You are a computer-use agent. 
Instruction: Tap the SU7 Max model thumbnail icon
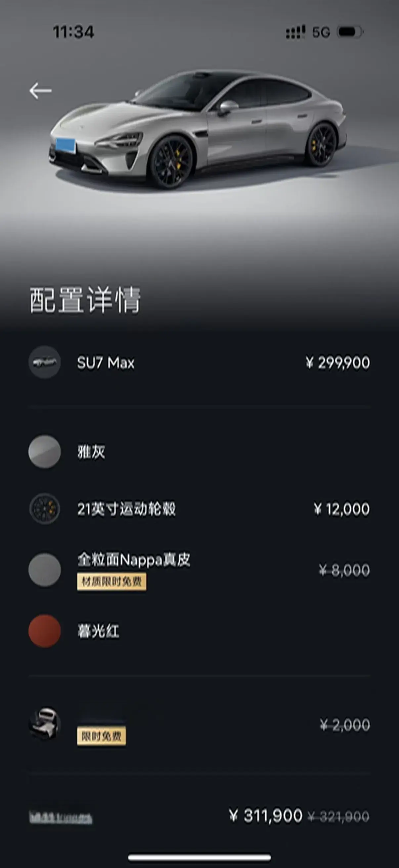pos(44,362)
